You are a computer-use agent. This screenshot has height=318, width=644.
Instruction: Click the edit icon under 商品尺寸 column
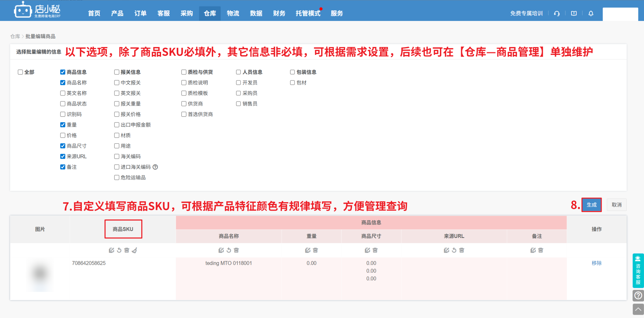pos(367,250)
